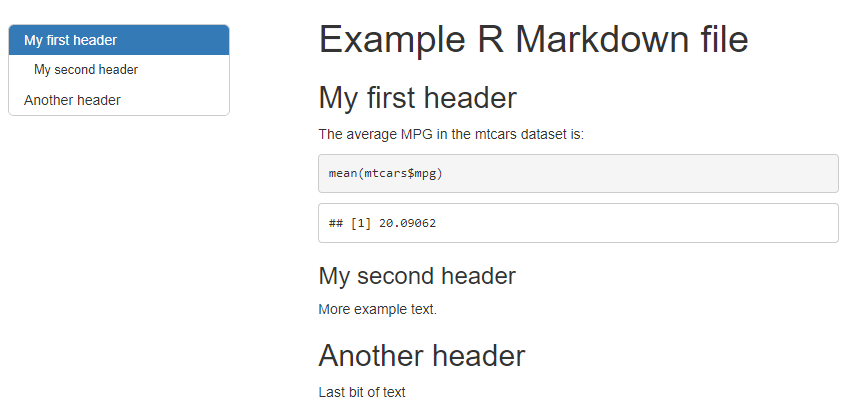Click the sentence about average MPG
The height and width of the screenshot is (414, 852).
click(450, 134)
